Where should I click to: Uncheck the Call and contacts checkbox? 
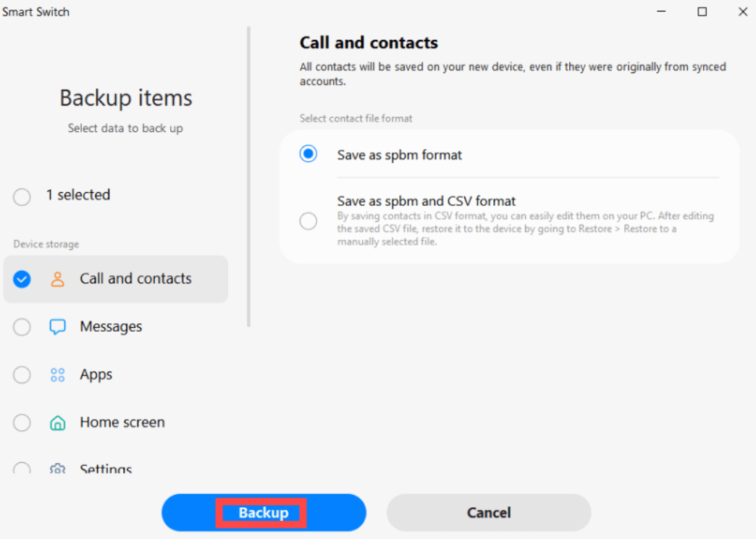pos(22,279)
